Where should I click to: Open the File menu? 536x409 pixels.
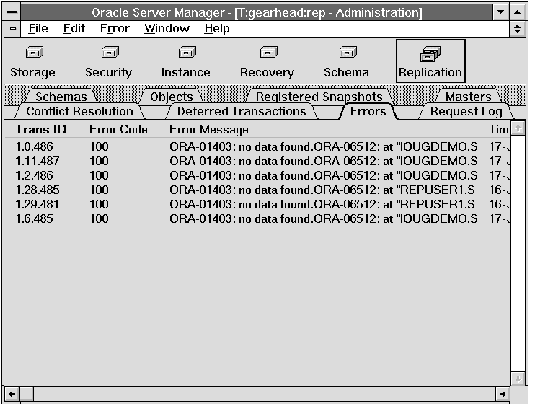pos(38,28)
